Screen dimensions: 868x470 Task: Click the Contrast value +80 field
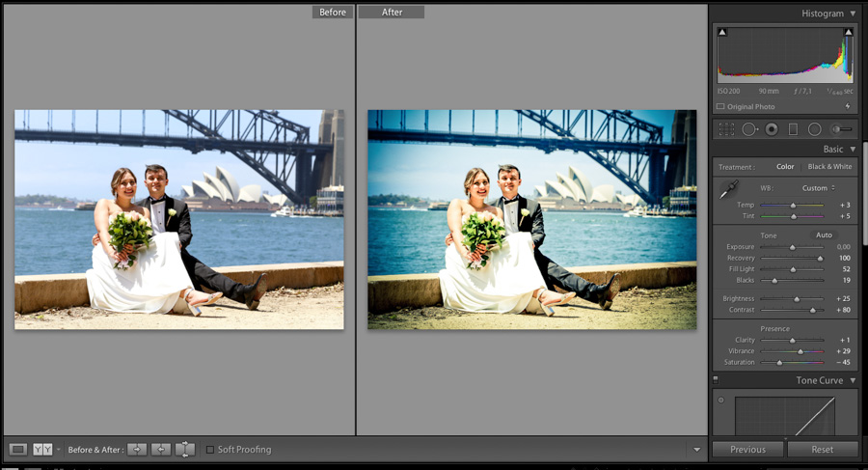(x=843, y=309)
